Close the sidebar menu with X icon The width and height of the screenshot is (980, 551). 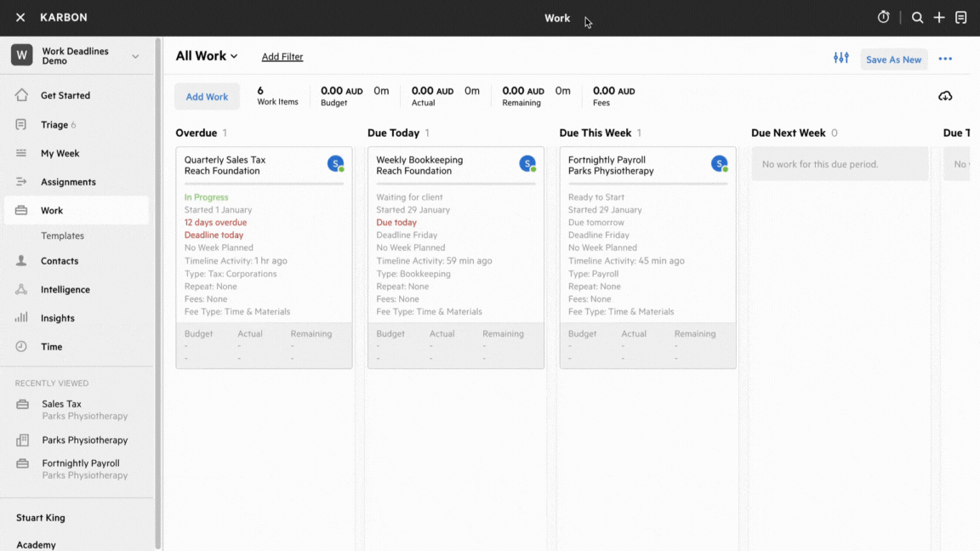click(20, 18)
